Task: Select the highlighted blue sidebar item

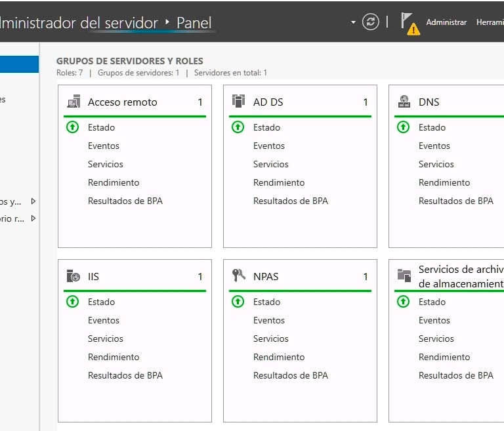Action: click(x=19, y=64)
